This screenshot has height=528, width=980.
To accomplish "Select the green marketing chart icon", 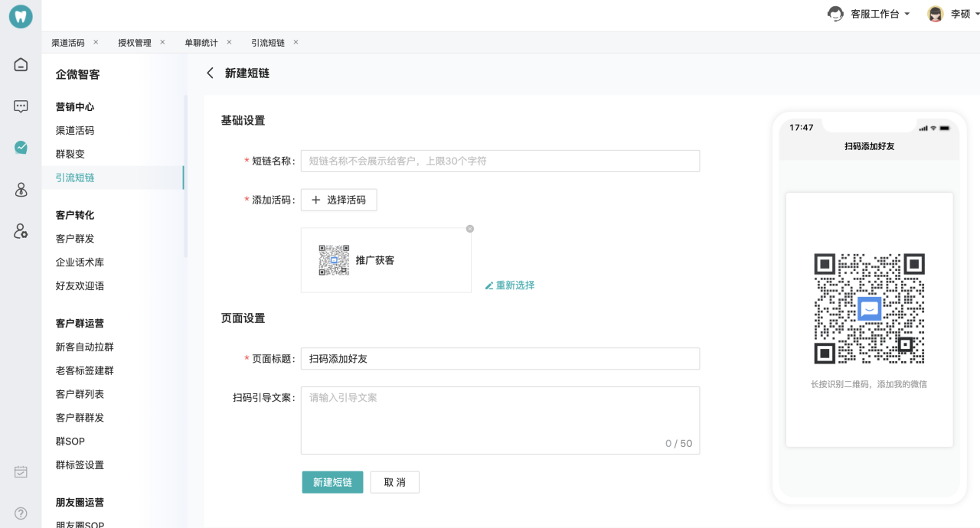I will click(21, 148).
